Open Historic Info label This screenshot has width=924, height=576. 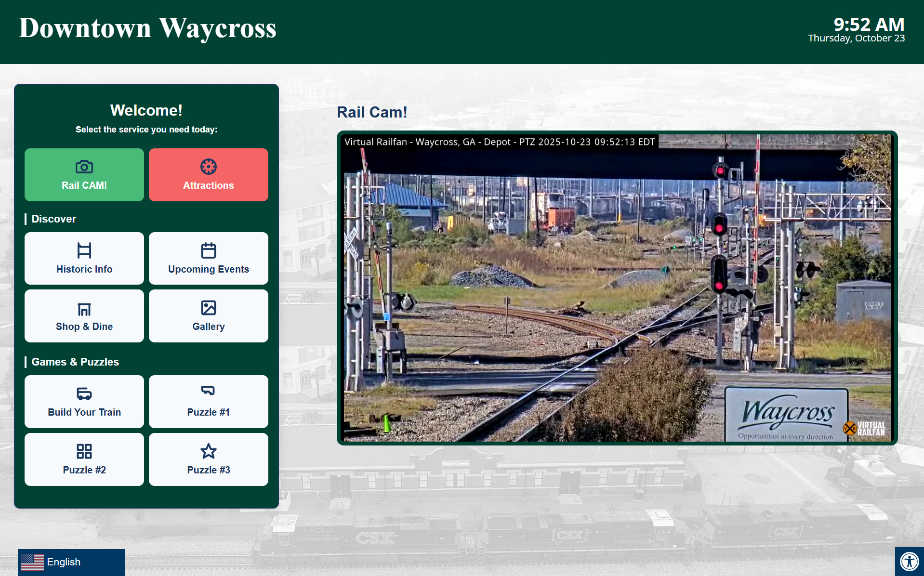(x=84, y=269)
